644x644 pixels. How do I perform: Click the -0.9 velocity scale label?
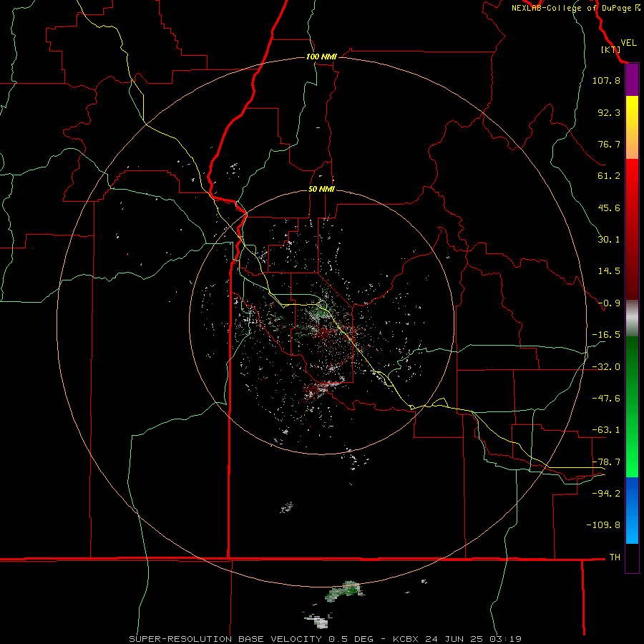click(x=609, y=303)
